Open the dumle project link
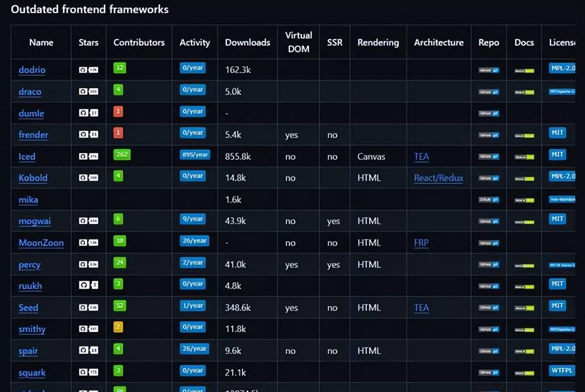The width and height of the screenshot is (585, 392). click(x=32, y=113)
